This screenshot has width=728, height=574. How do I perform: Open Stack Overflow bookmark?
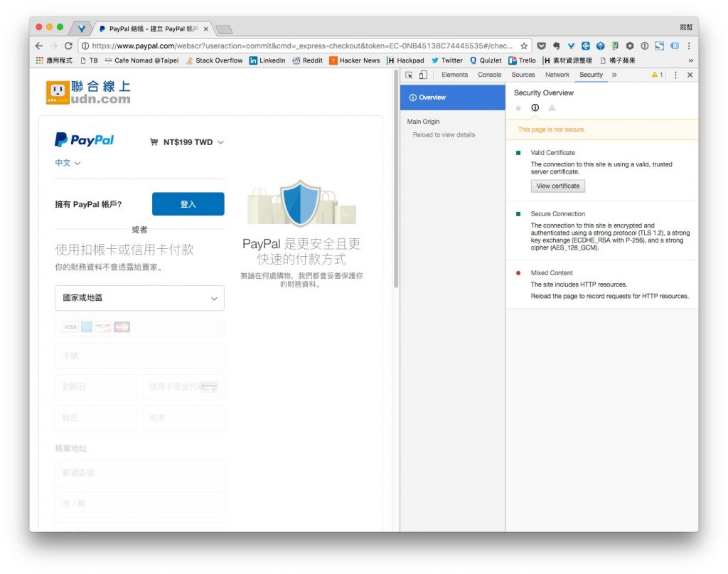point(214,60)
